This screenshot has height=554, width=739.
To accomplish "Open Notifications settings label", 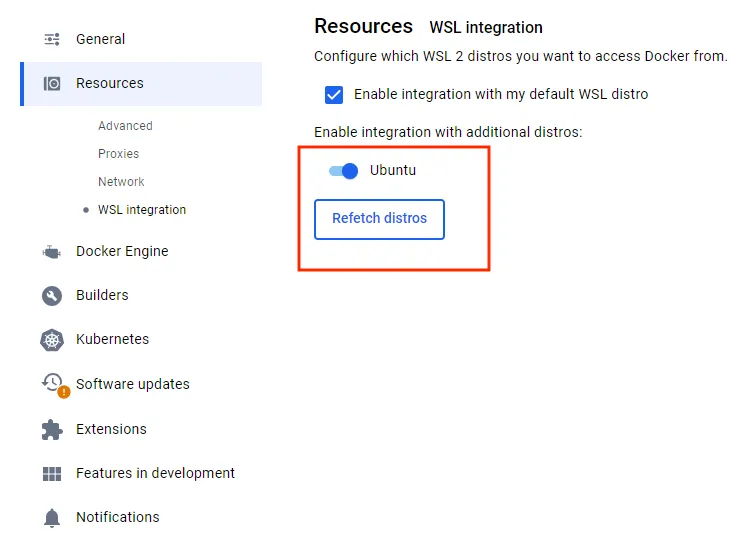I will [118, 517].
